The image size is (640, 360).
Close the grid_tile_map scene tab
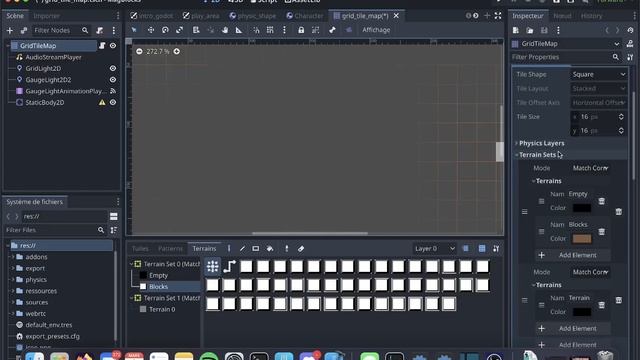(x=396, y=16)
